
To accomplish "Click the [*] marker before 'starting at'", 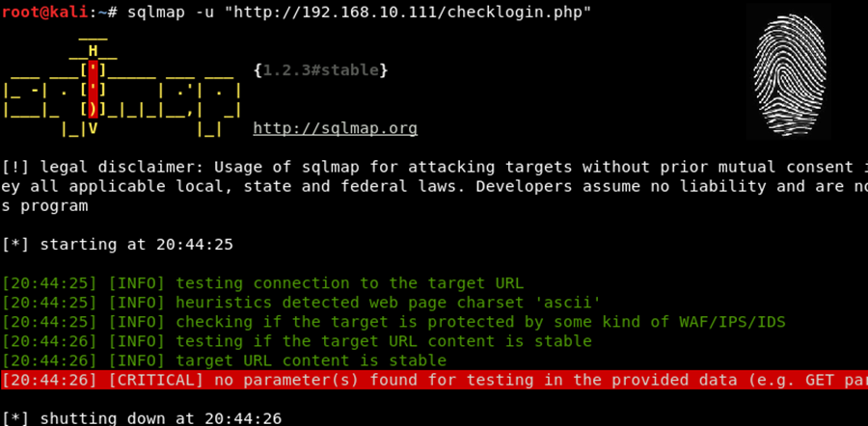I will click(15, 244).
